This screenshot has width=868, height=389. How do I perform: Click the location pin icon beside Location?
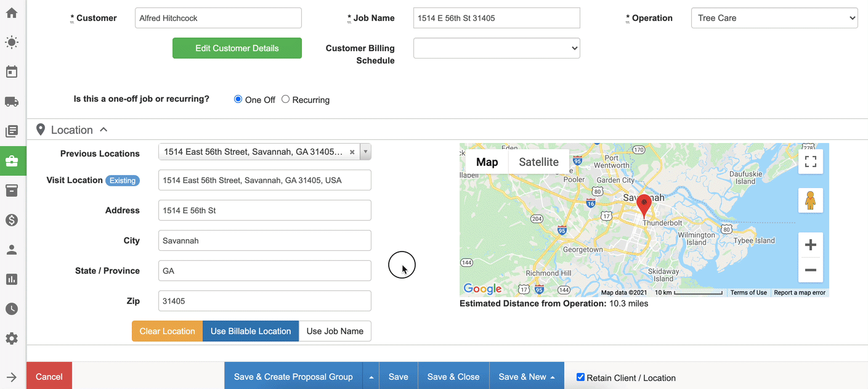pyautogui.click(x=41, y=130)
